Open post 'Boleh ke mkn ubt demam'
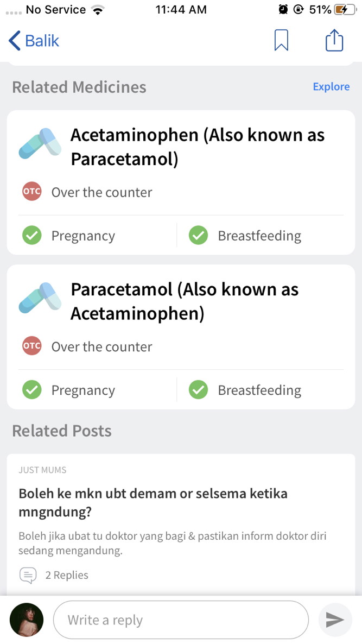362x644 pixels. 153,503
